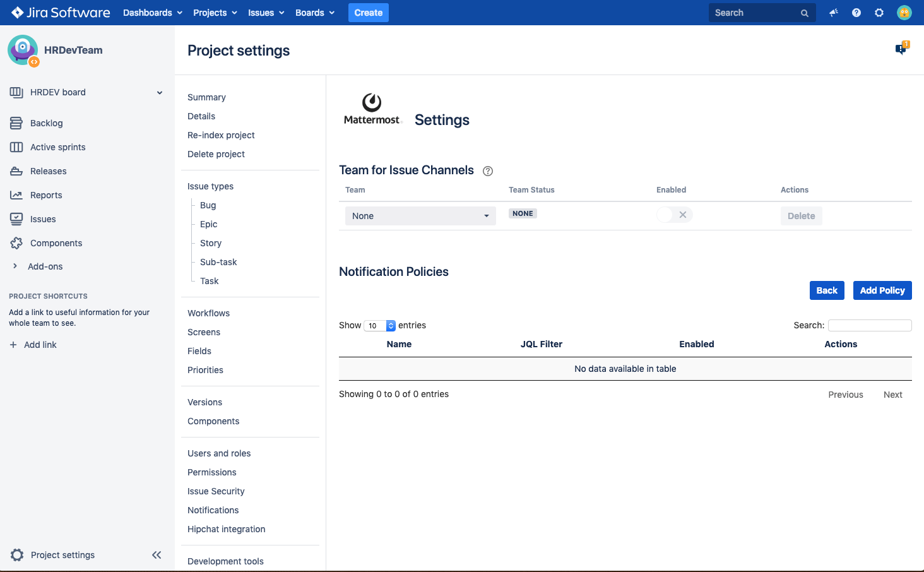The width and height of the screenshot is (924, 572).
Task: Change the Show entries count selector
Action: pyautogui.click(x=379, y=326)
